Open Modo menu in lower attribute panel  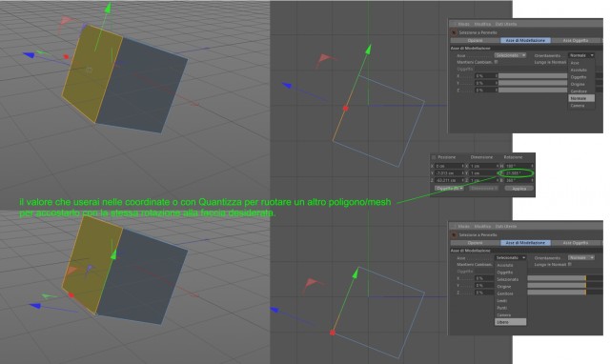tap(464, 227)
